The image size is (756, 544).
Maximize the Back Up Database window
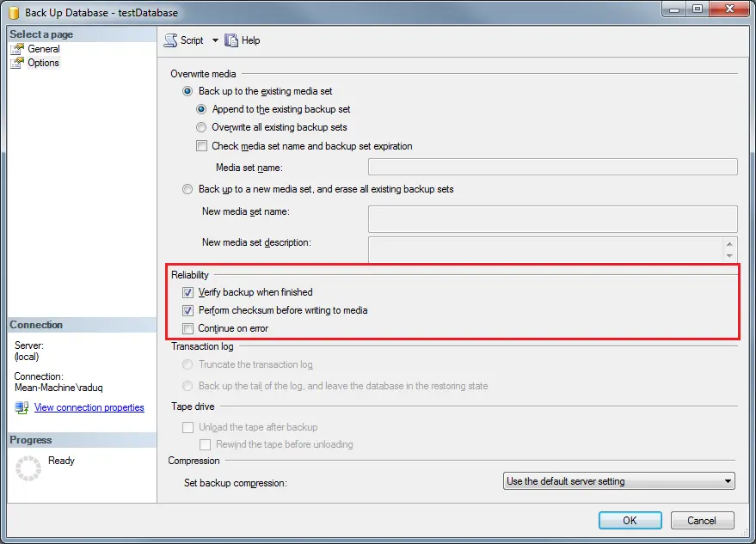tap(698, 9)
